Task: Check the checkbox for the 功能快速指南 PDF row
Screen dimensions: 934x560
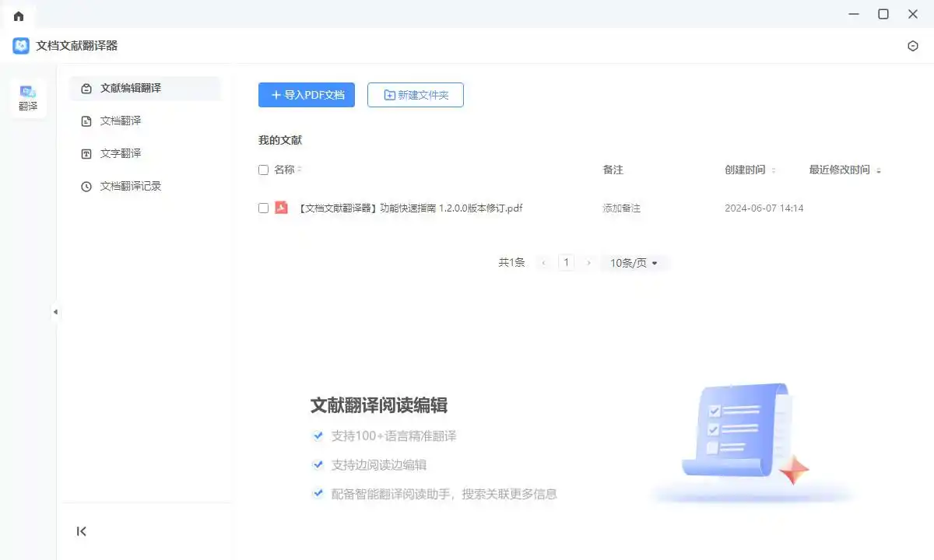Action: pyautogui.click(x=263, y=208)
